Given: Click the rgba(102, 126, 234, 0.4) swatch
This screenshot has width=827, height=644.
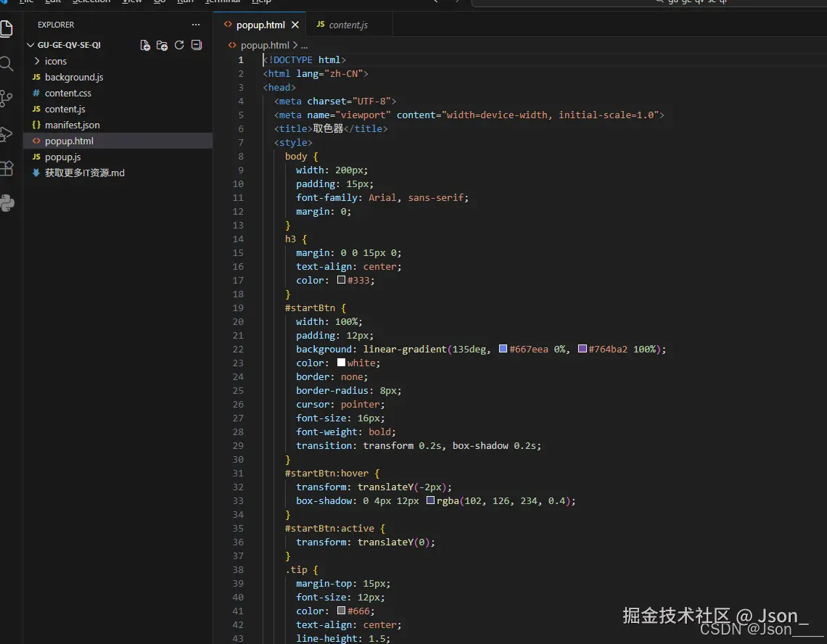Looking at the screenshot, I should pyautogui.click(x=430, y=500).
